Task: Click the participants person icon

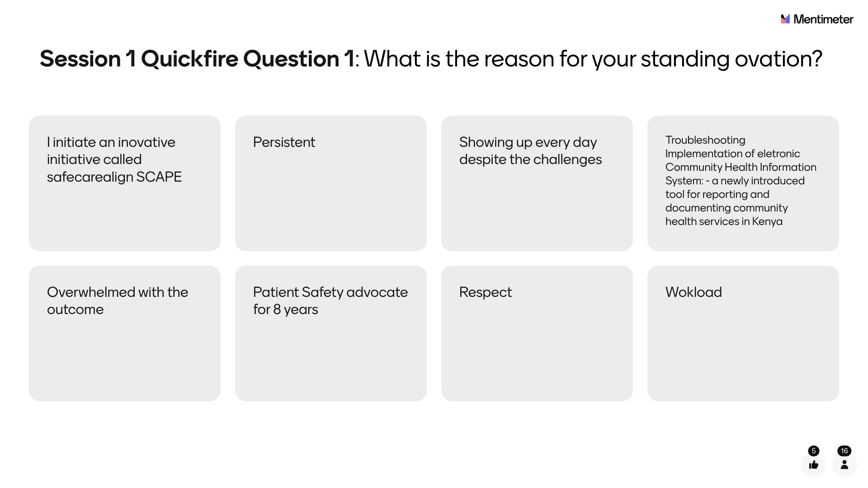Action: [x=844, y=465]
